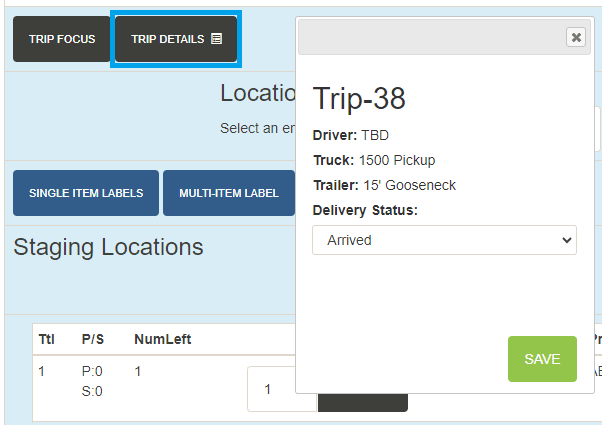
Task: Click the Single Item Labels button
Action: pyautogui.click(x=86, y=193)
